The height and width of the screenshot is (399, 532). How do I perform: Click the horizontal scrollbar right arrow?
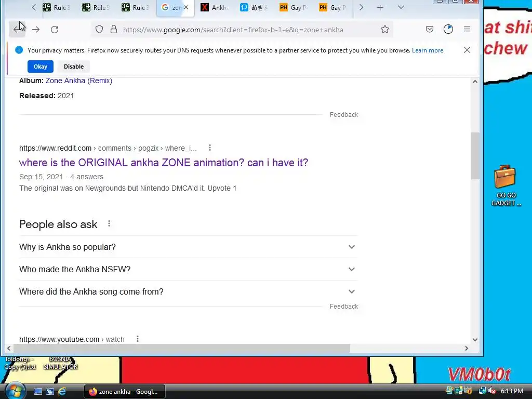[467, 348]
